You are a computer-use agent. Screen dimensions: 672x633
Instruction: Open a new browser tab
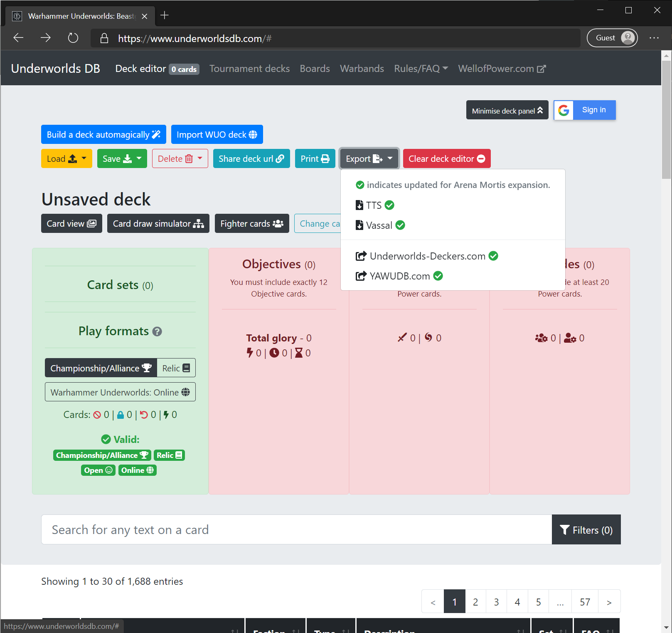coord(165,15)
